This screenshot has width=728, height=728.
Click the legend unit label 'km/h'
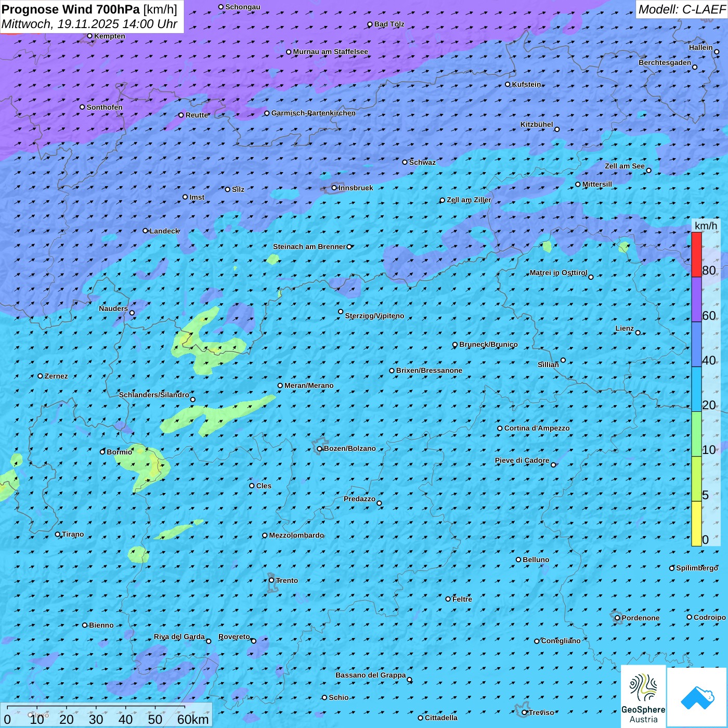(706, 226)
